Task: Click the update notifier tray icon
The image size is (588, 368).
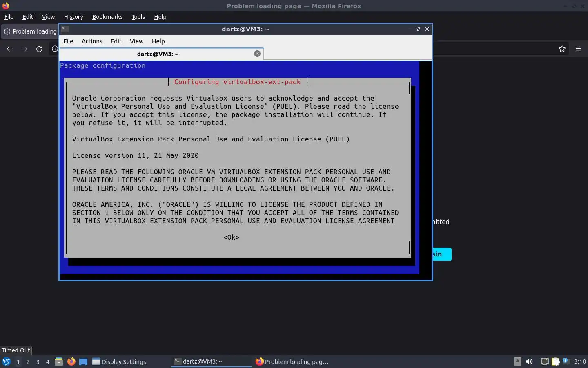Action: 566,361
